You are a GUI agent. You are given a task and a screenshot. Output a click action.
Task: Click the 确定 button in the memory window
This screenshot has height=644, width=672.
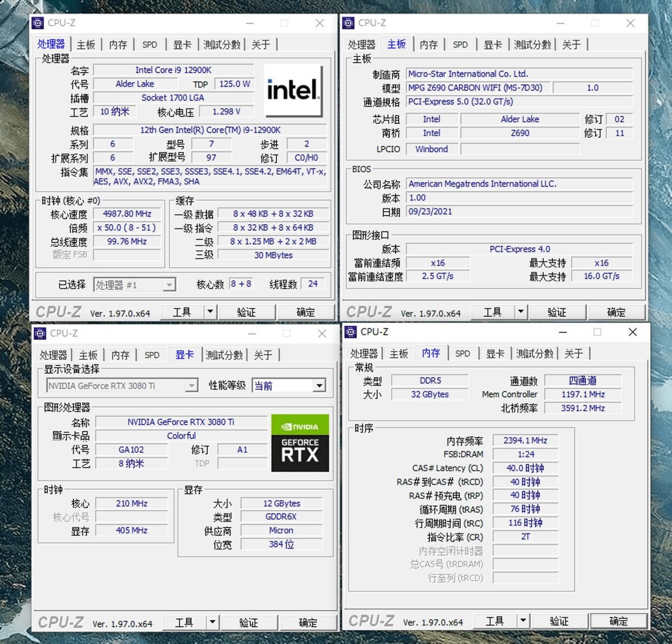click(x=617, y=621)
